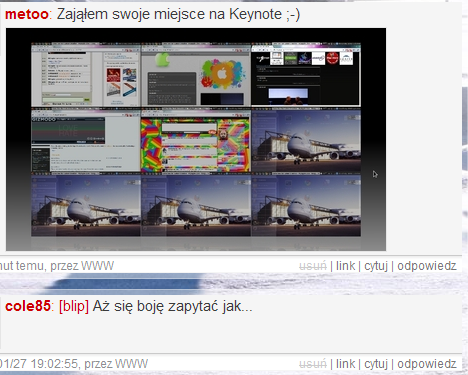Click 'usuń' under metoo's post
This screenshot has width=468, height=375.
313,266
